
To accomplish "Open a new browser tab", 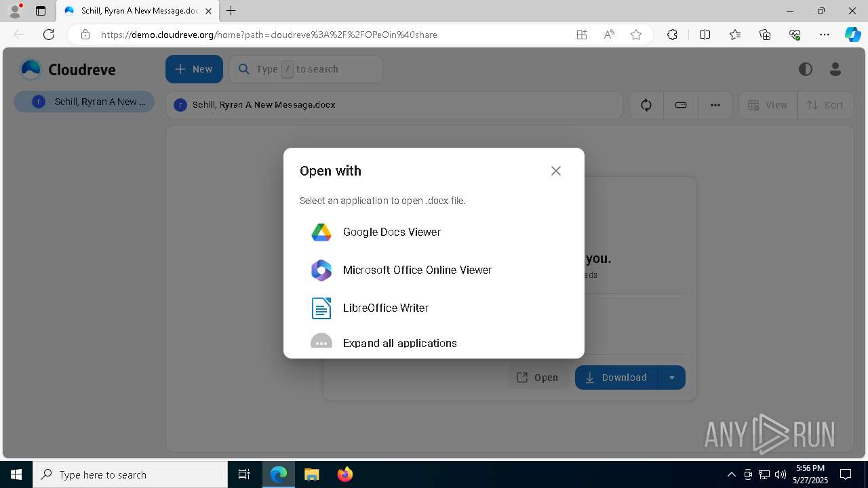I will pos(231,11).
